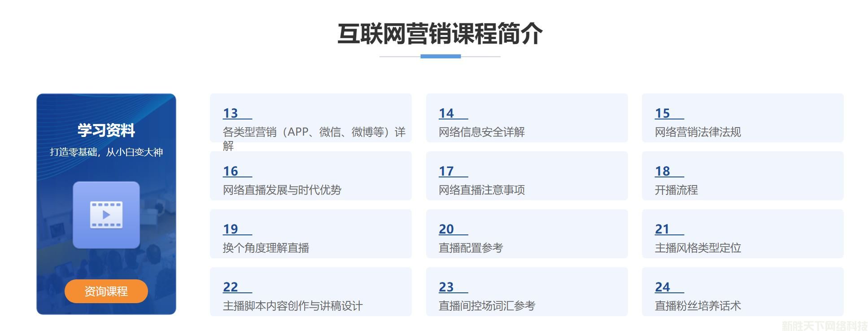The height and width of the screenshot is (331, 868).
Task: Click the 学习资料 card title
Action: pos(106,130)
